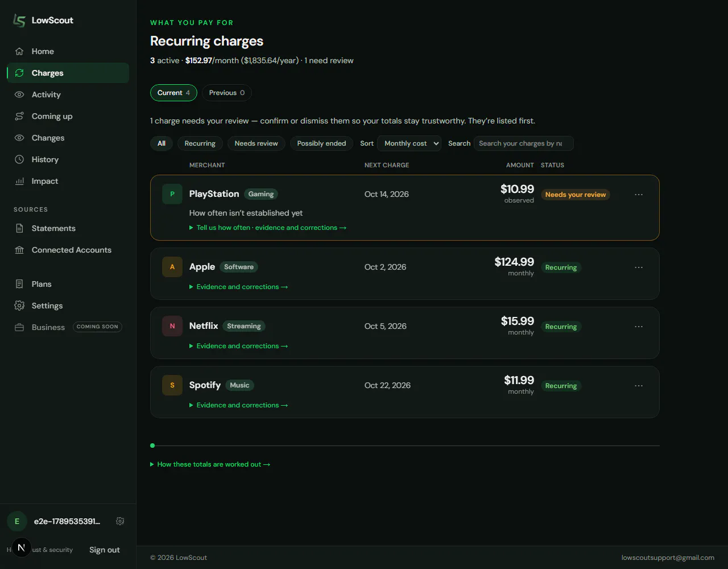Click the Sign out link

point(105,550)
